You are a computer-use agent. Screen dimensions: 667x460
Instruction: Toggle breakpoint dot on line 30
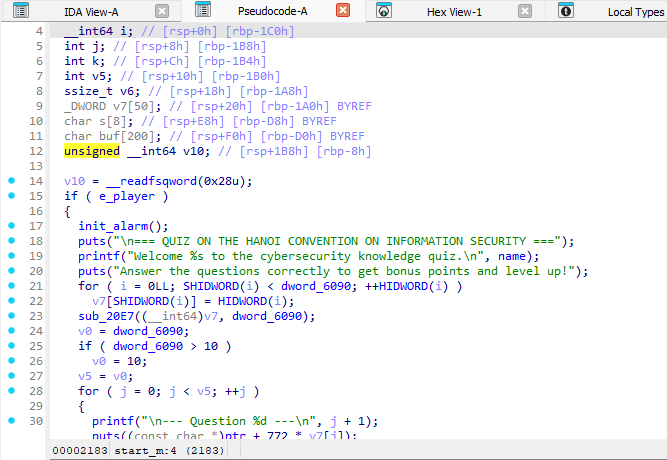pyautogui.click(x=11, y=421)
